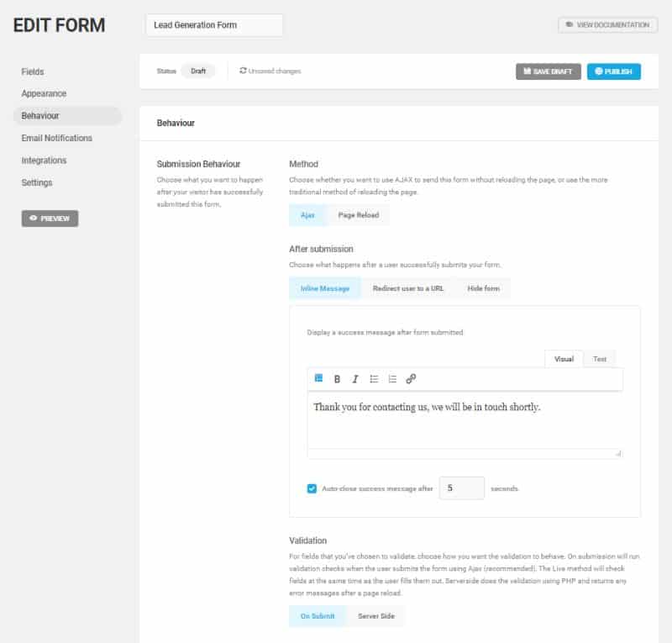Click the Publish button
Screen dimensions: 672x643
coord(614,71)
